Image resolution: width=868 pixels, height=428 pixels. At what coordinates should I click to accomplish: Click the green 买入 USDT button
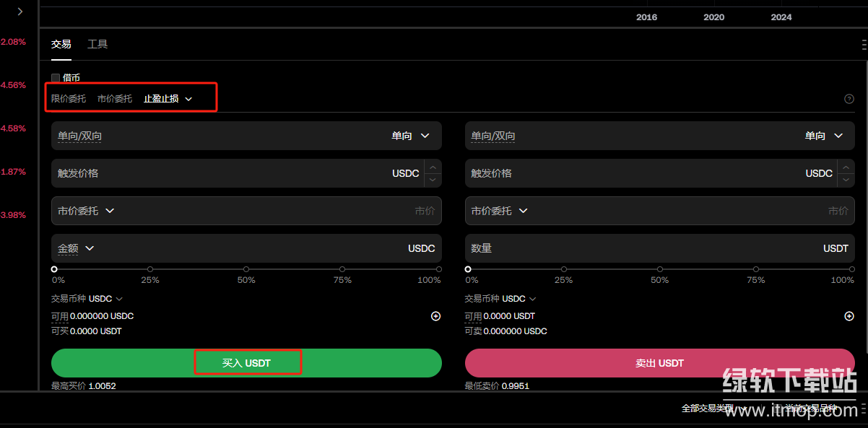click(x=246, y=363)
